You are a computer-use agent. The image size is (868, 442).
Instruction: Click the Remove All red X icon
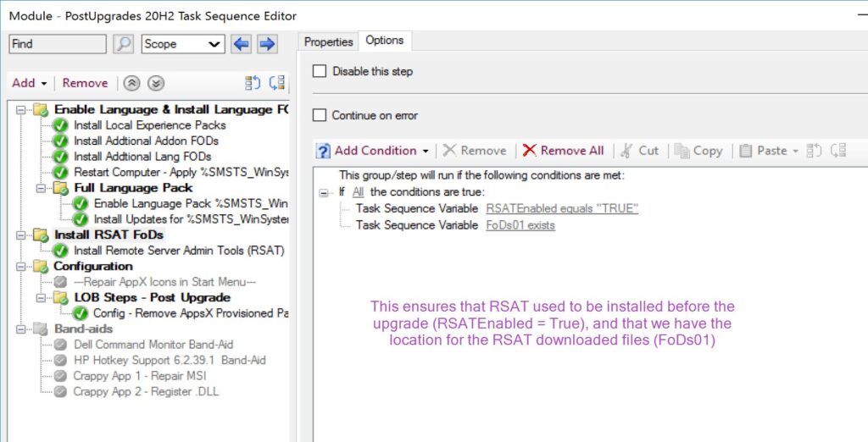(530, 150)
